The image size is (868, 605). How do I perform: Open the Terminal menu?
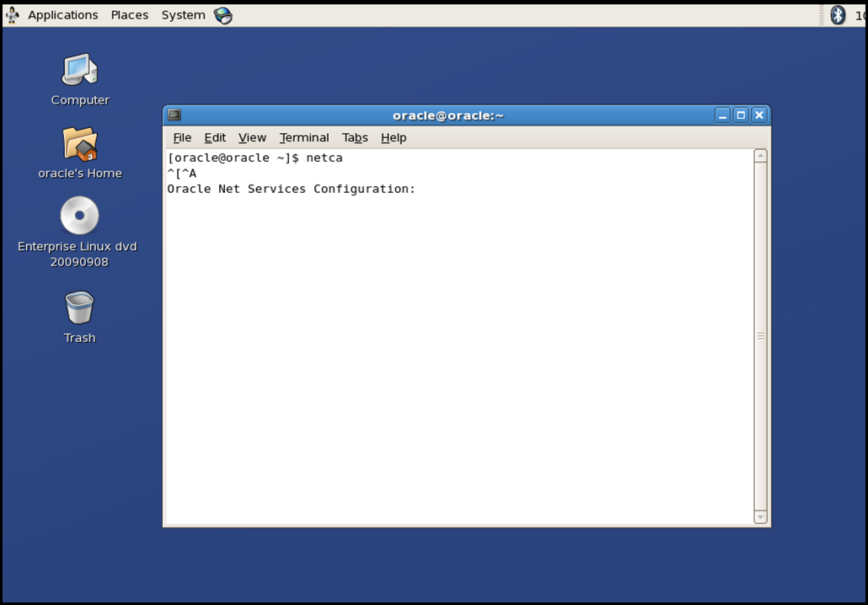click(304, 137)
